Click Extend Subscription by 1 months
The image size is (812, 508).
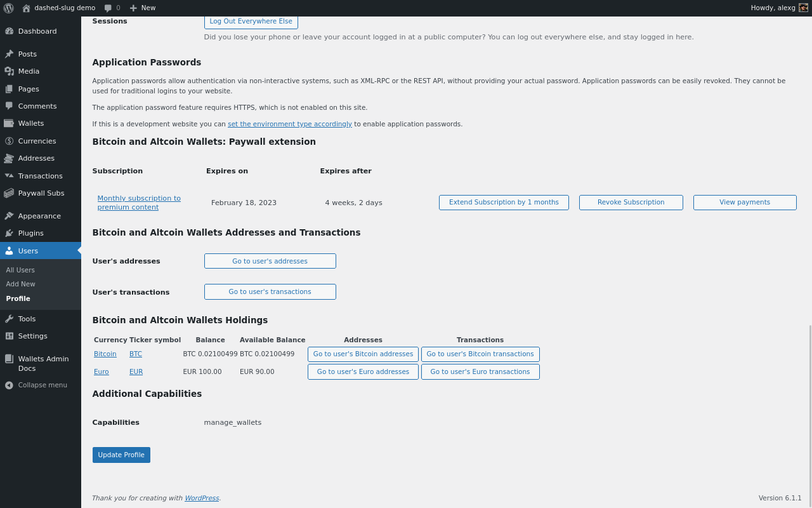[504, 203]
